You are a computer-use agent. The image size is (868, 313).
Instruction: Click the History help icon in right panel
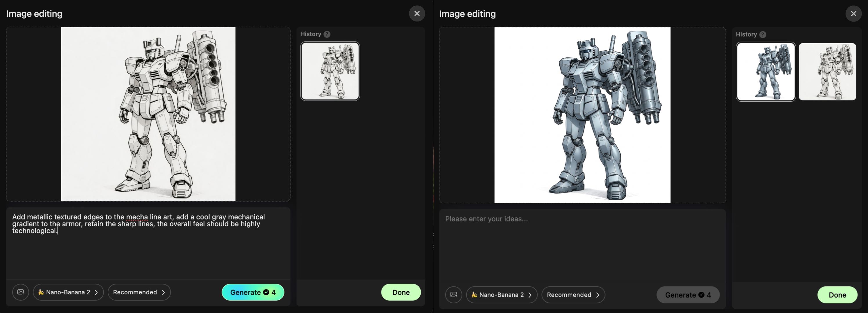[x=763, y=34]
